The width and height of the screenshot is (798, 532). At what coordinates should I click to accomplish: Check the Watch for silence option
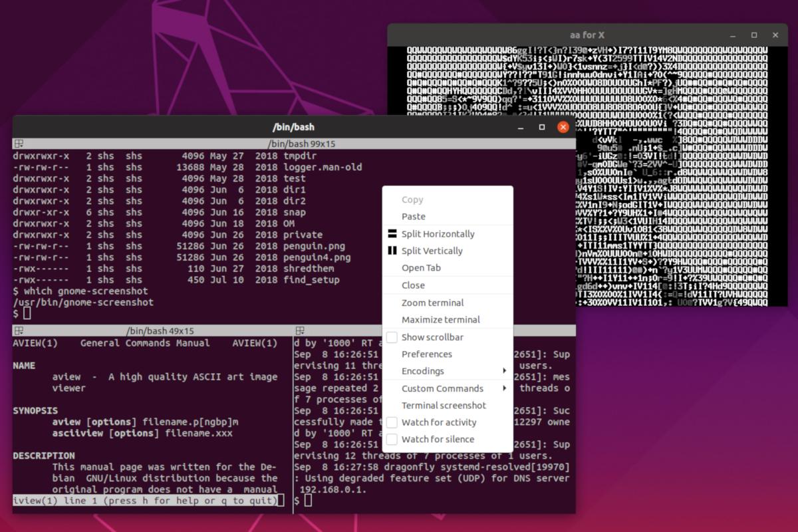[392, 440]
